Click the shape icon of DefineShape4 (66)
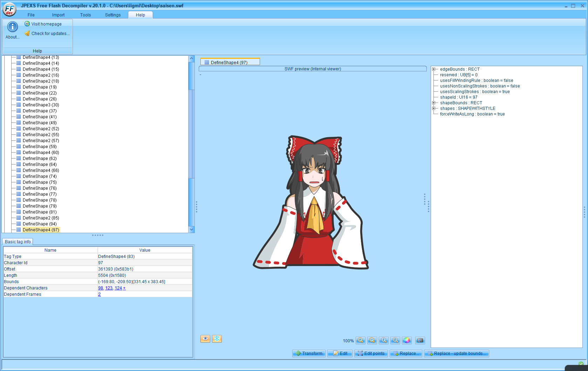This screenshot has height=371, width=588. click(x=19, y=170)
